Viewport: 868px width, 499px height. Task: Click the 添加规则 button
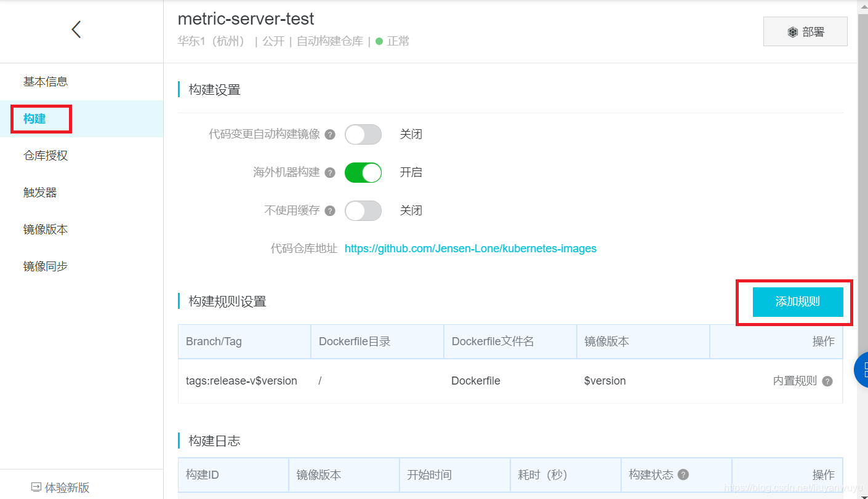pos(798,301)
